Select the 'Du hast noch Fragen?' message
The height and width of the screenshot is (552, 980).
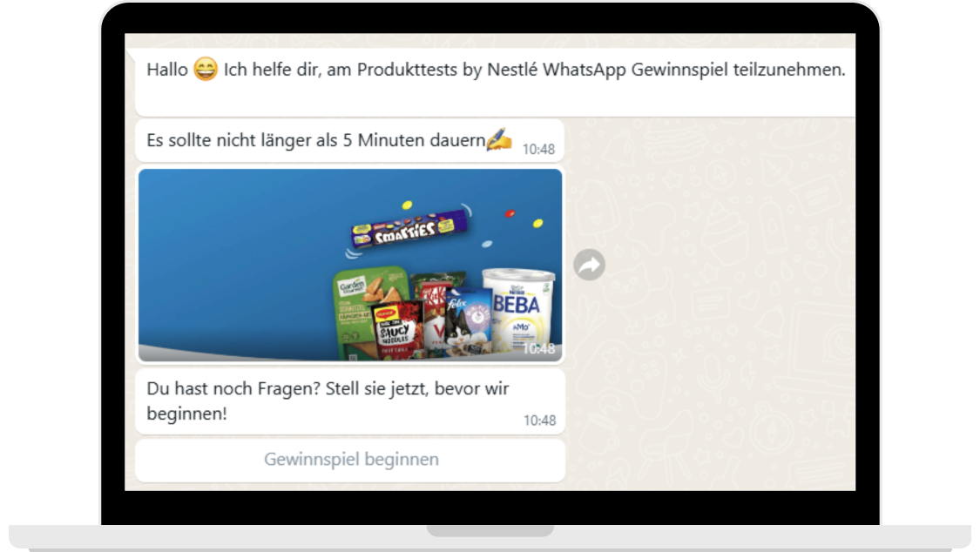point(350,401)
